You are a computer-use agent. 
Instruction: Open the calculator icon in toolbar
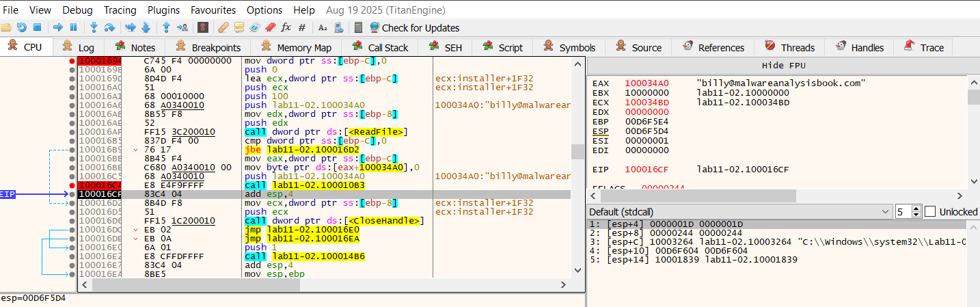pyautogui.click(x=358, y=27)
